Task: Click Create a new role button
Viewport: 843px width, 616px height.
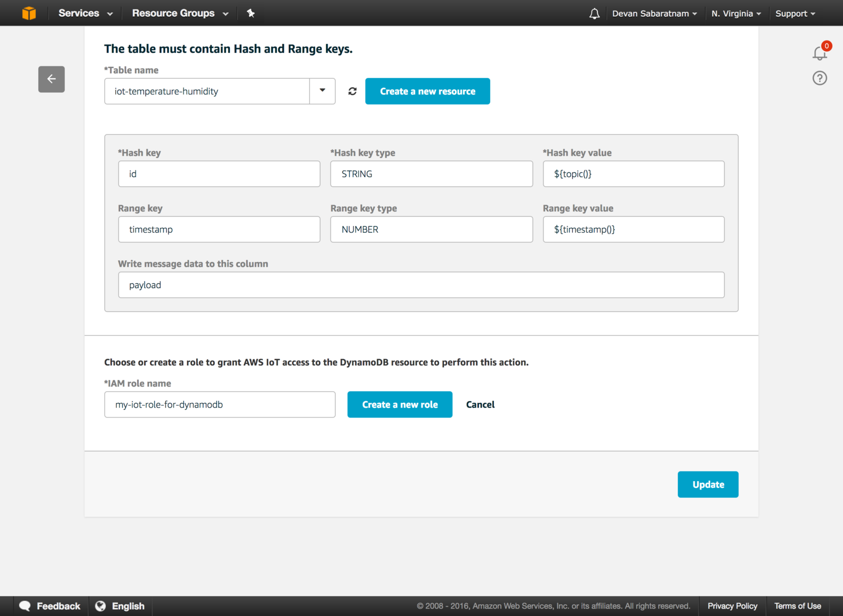Action: (400, 405)
